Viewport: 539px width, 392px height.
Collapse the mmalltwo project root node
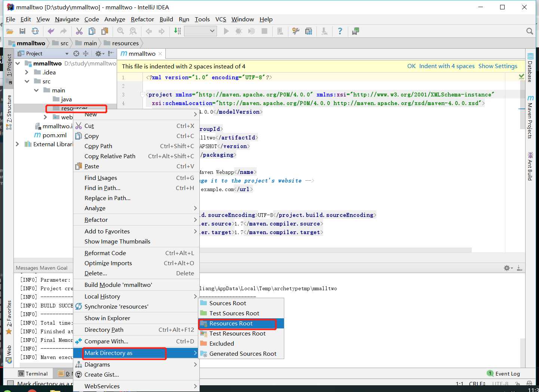[18, 63]
